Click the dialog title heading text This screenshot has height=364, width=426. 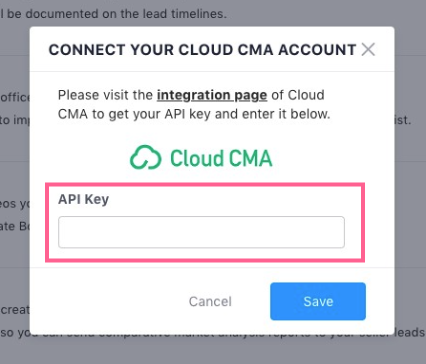202,50
